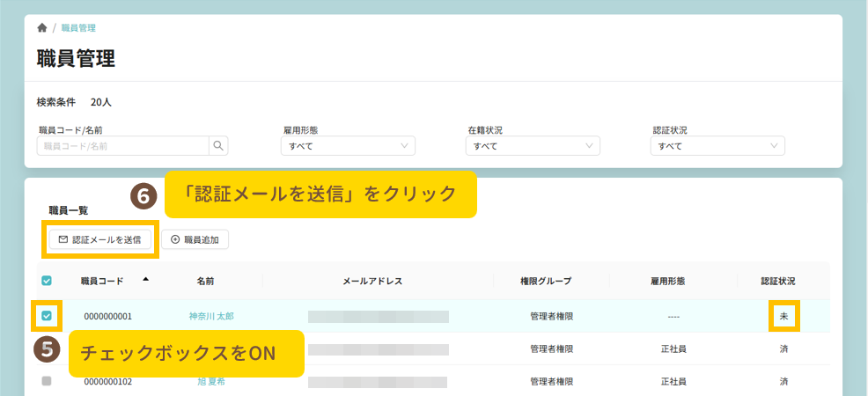Click the 名前 column header
Image resolution: width=868 pixels, height=396 pixels.
(x=205, y=282)
